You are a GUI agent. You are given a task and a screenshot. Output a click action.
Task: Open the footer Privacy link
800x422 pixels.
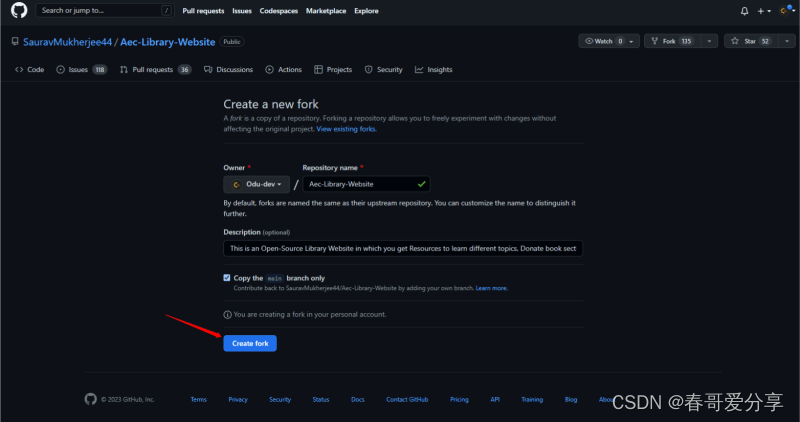[238, 400]
